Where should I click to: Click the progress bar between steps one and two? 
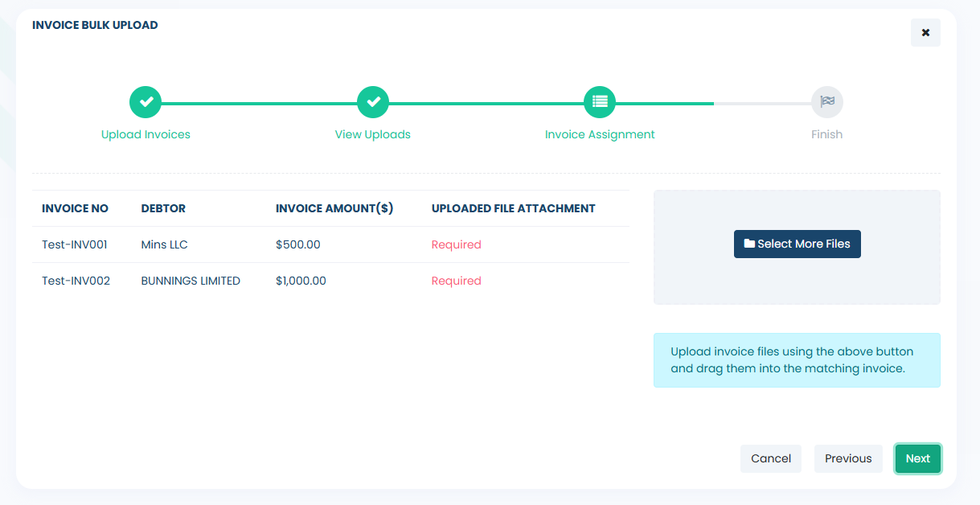[259, 103]
